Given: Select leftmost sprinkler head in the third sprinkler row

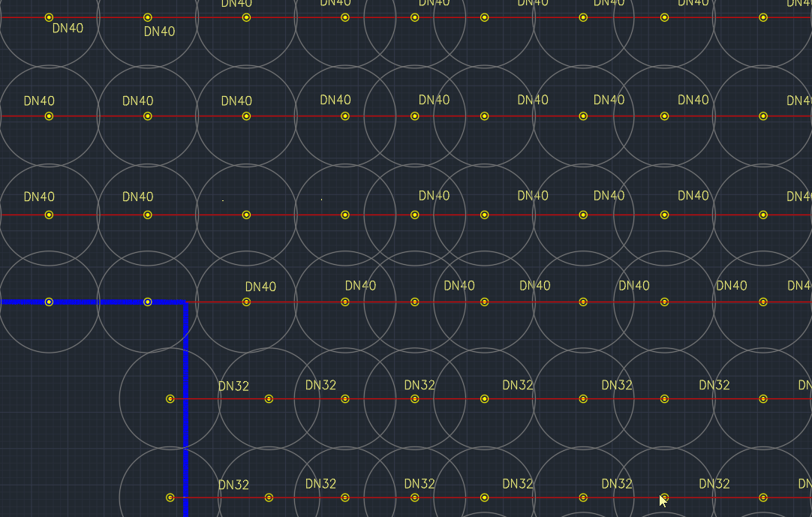Looking at the screenshot, I should (49, 215).
